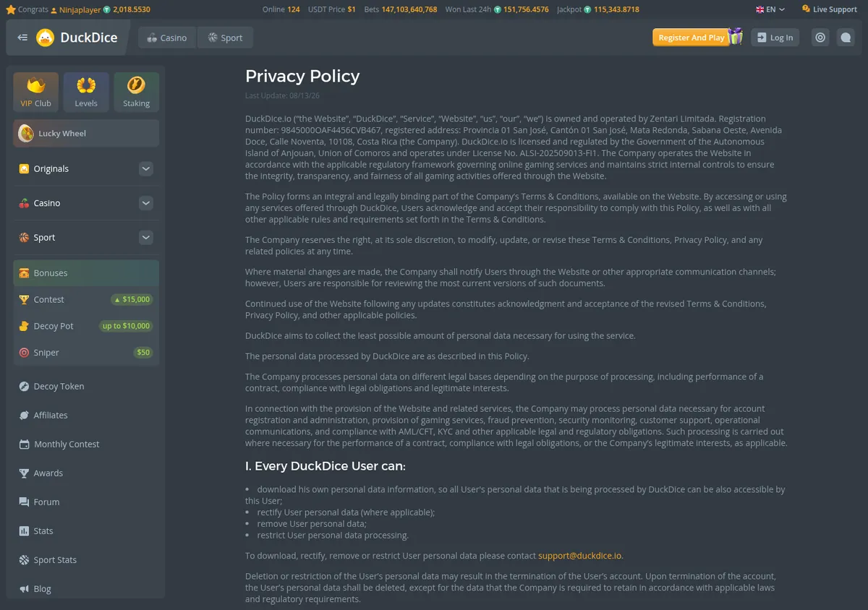Viewport: 868px width, 610px height.
Task: Click the Awards trophy icon
Action: (25, 473)
